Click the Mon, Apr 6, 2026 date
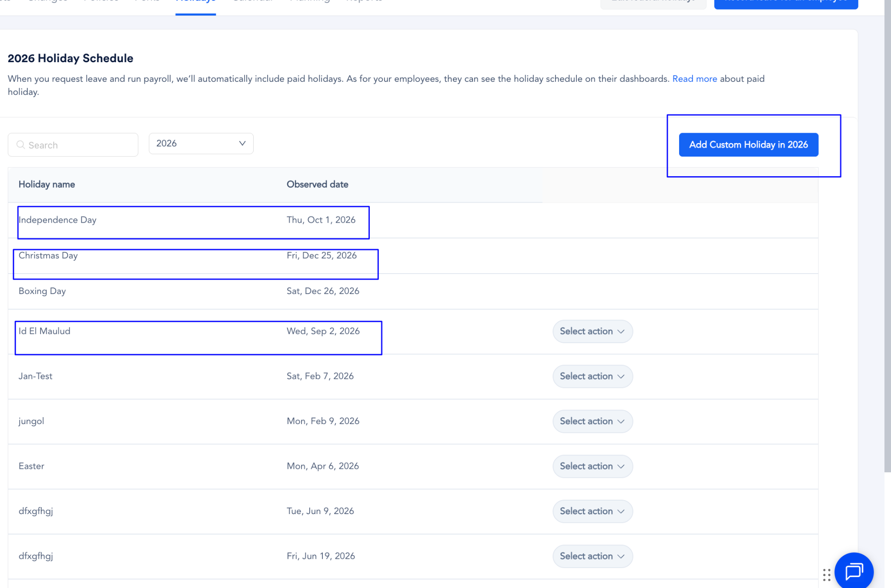The width and height of the screenshot is (891, 588). point(323,466)
